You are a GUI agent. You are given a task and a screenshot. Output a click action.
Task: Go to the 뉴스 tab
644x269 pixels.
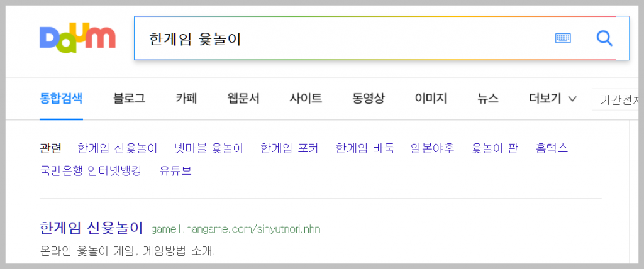488,99
